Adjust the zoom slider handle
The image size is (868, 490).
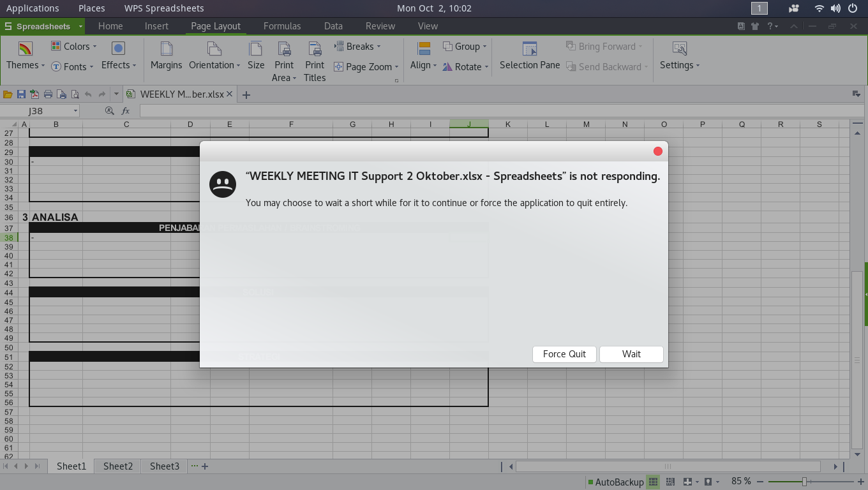click(x=804, y=482)
